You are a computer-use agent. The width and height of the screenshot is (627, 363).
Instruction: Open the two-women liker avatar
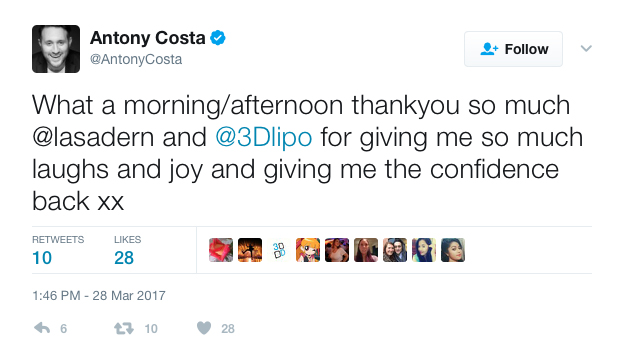(395, 250)
